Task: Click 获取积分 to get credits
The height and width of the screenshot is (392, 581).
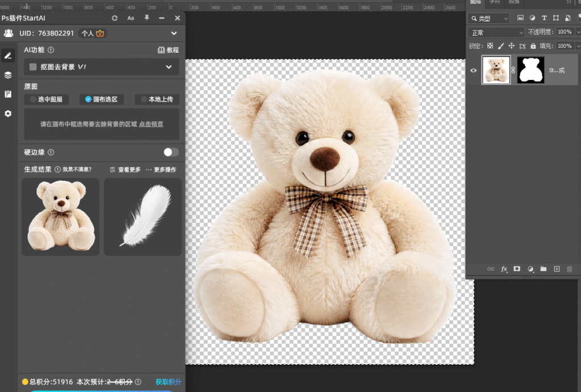Action: [168, 382]
